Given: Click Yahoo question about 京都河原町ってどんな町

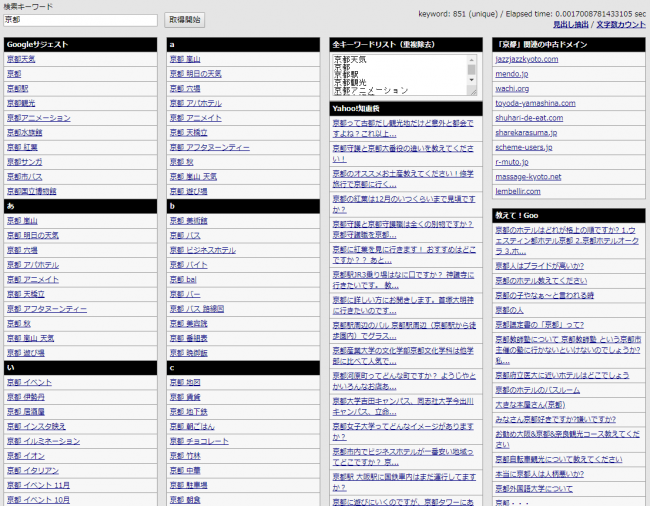Looking at the screenshot, I should point(404,381).
